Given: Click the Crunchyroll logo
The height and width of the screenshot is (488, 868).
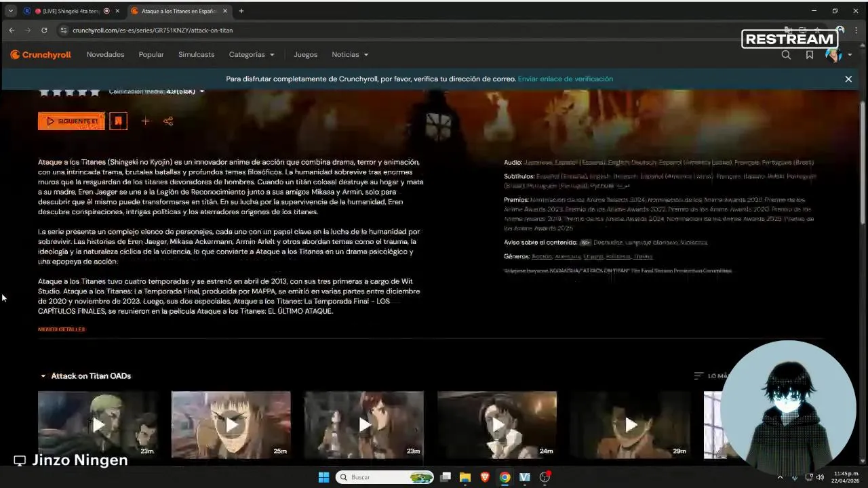Looking at the screenshot, I should point(41,55).
